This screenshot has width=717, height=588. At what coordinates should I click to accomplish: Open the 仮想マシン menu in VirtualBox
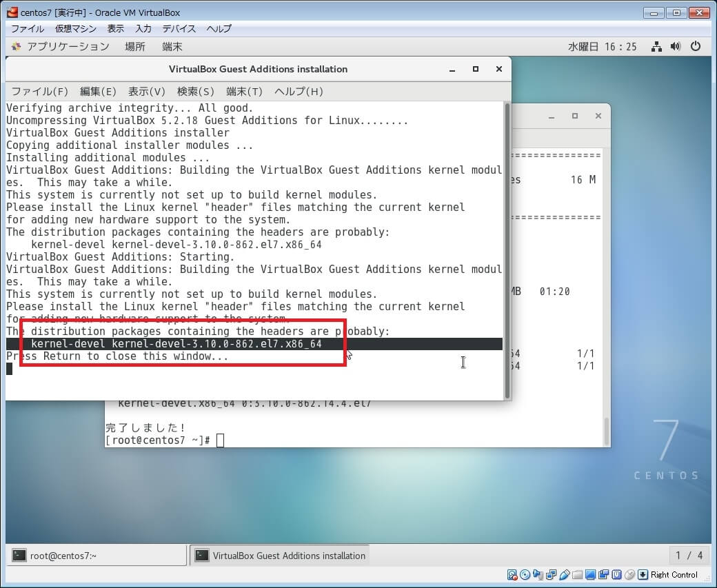click(x=75, y=29)
